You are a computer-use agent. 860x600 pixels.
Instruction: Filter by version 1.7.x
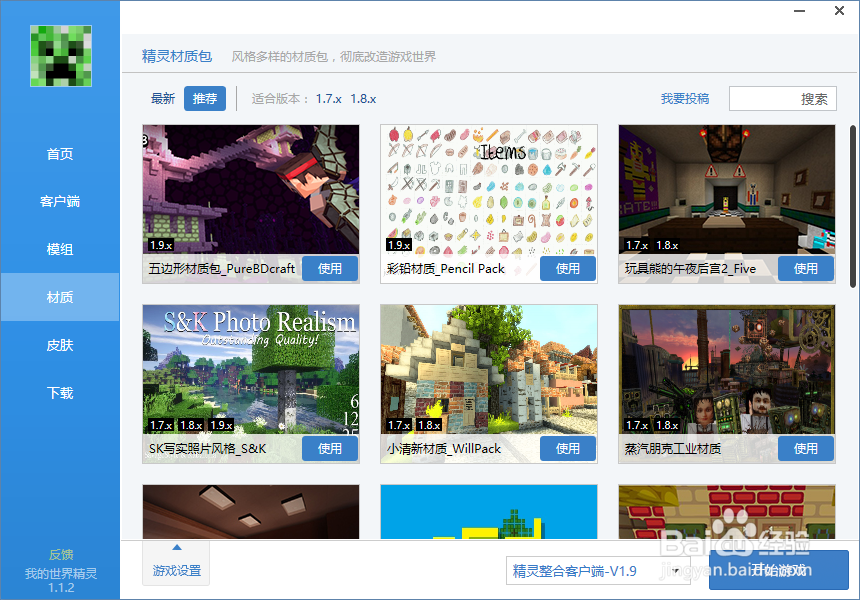tap(329, 99)
